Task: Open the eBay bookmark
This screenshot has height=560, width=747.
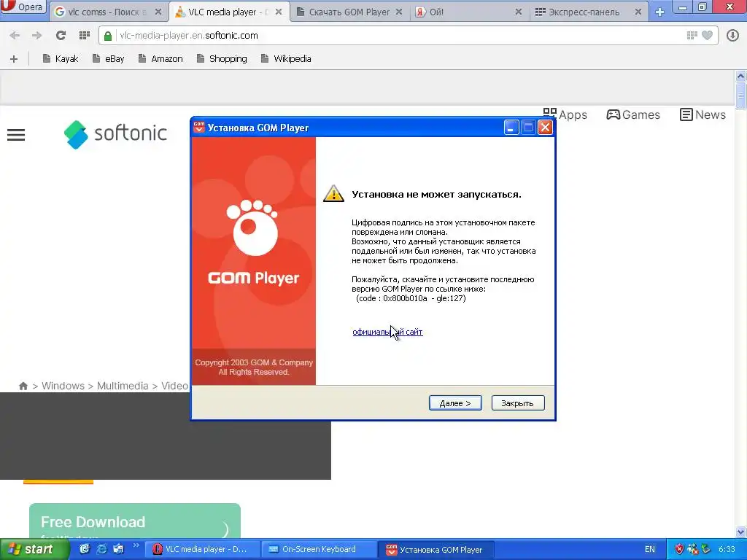Action: pyautogui.click(x=108, y=58)
